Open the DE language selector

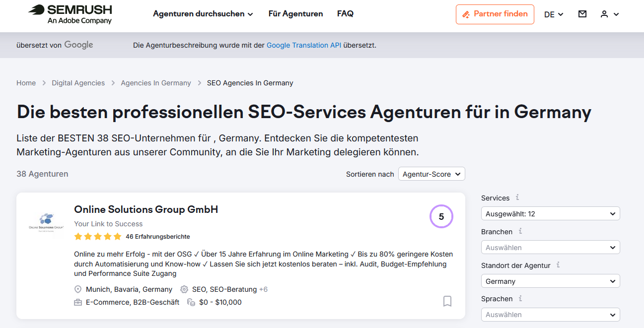point(554,14)
